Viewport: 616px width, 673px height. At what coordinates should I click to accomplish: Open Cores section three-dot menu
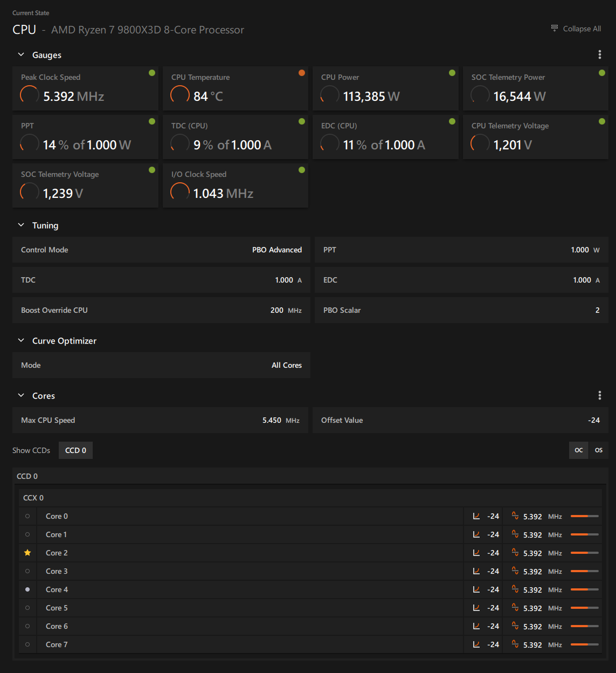[600, 395]
